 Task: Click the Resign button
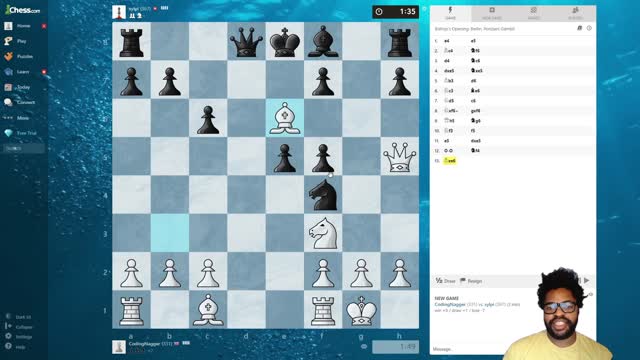pos(471,281)
